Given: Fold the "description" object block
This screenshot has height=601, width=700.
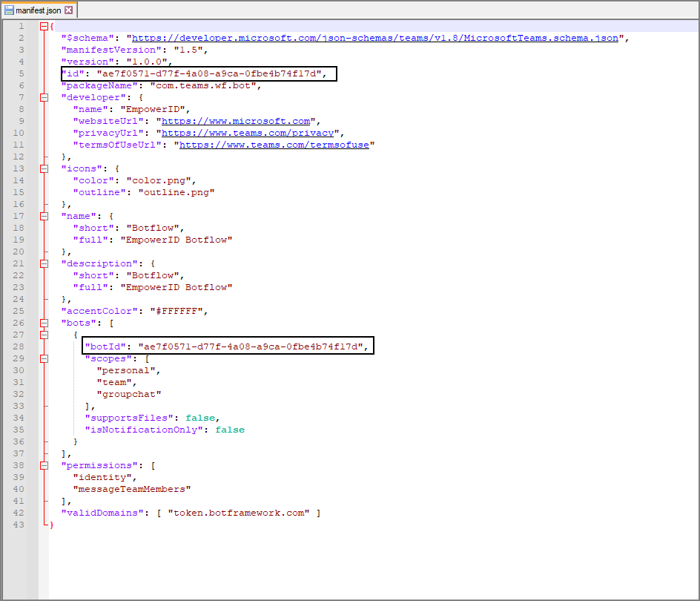Looking at the screenshot, I should [44, 263].
